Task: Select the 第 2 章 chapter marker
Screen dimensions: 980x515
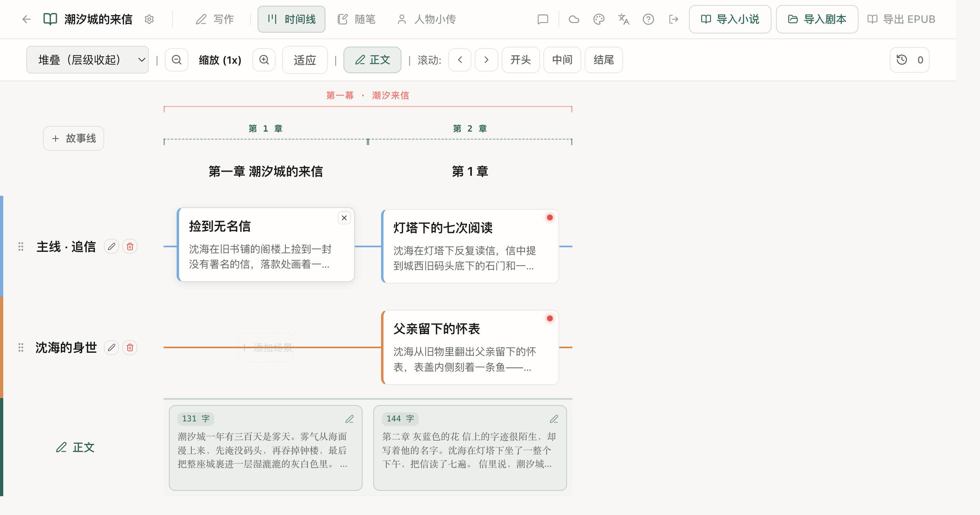Action: click(x=470, y=128)
